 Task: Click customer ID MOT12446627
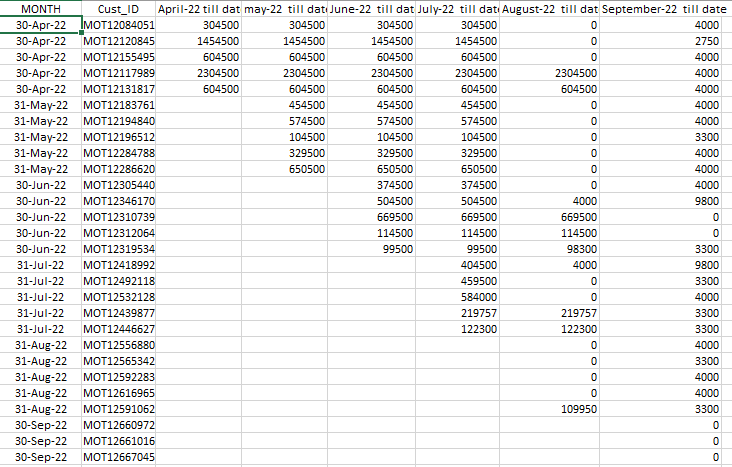[x=119, y=329]
